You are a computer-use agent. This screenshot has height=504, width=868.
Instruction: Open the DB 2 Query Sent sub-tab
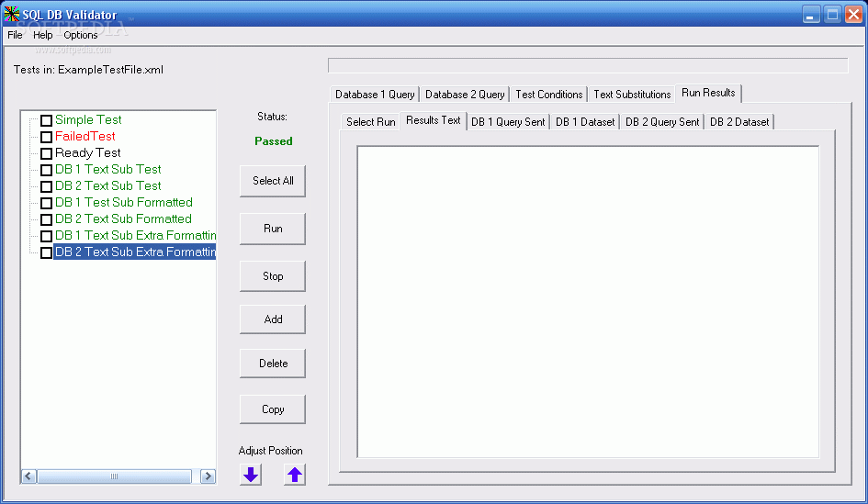point(662,122)
